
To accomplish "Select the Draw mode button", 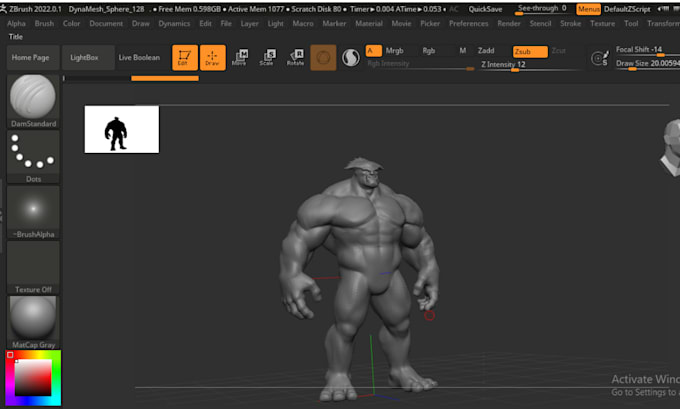I will click(x=212, y=57).
